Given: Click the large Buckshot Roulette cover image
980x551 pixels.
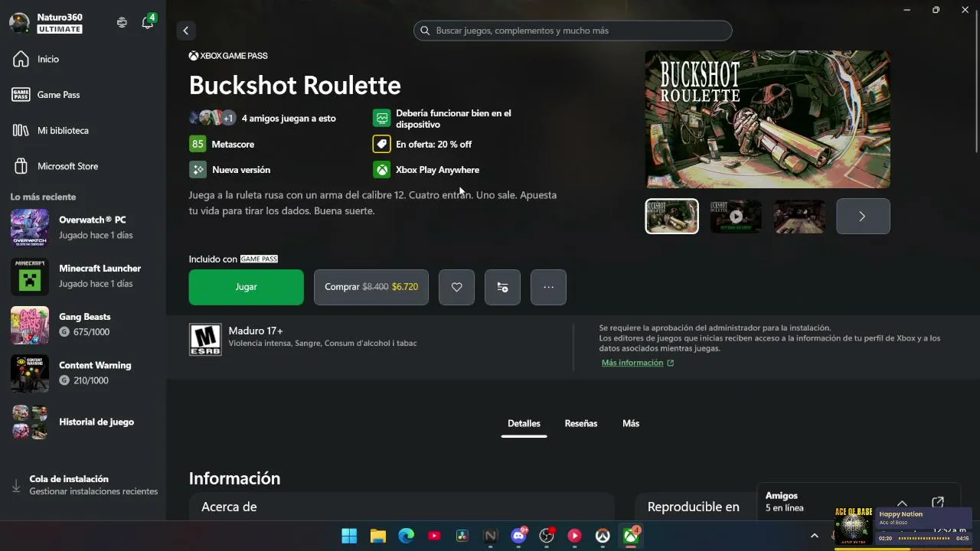Looking at the screenshot, I should tap(767, 119).
